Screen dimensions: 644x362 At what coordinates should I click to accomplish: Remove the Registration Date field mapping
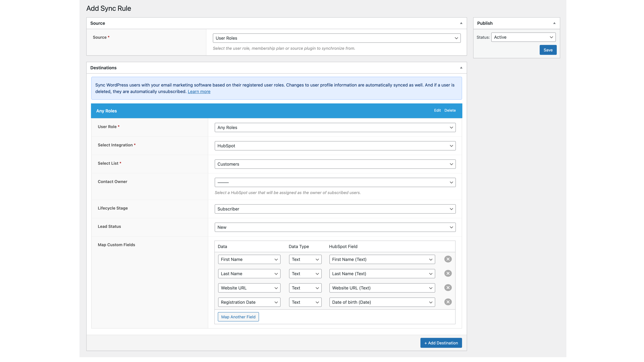click(x=448, y=302)
